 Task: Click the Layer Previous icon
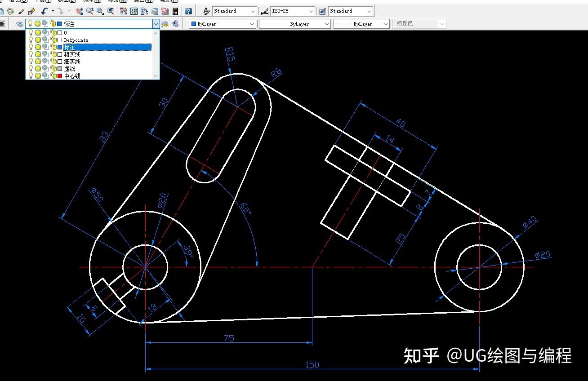pos(175,24)
